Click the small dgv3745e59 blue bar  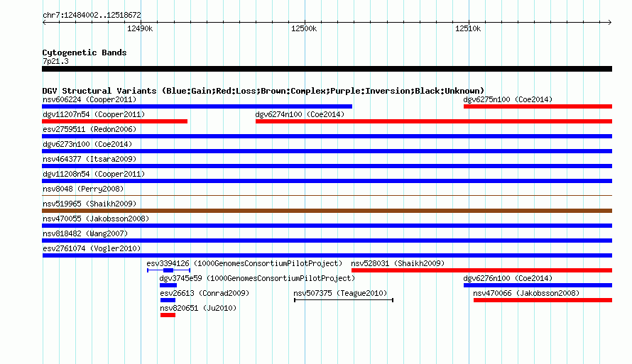click(x=168, y=285)
